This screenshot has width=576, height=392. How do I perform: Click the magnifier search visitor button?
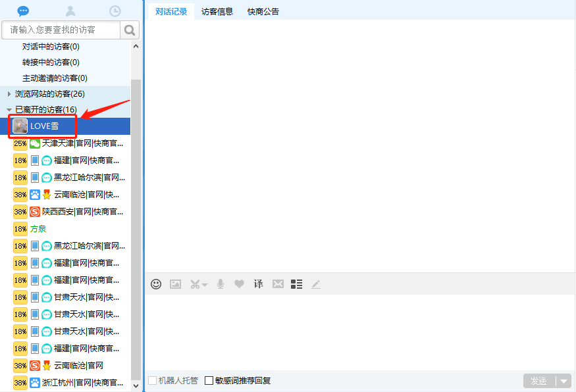[130, 30]
